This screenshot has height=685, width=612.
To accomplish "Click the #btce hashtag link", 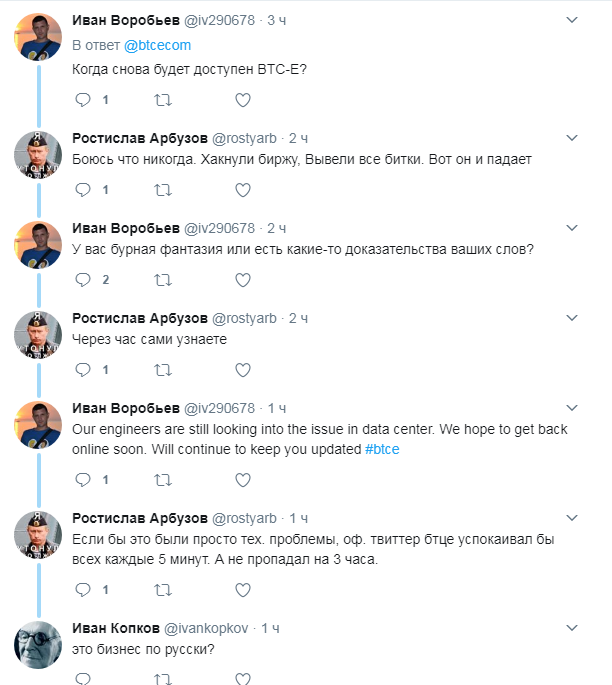I will click(382, 449).
